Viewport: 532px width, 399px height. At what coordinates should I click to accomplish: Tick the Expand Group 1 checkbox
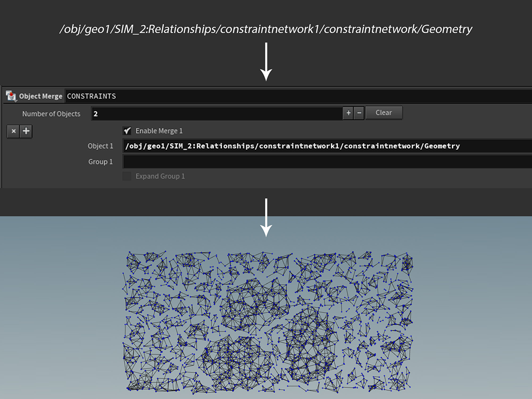click(x=127, y=176)
